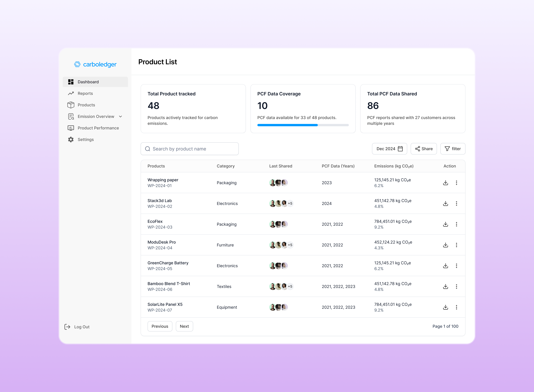
Task: Log Out of the account
Action: coord(77,327)
